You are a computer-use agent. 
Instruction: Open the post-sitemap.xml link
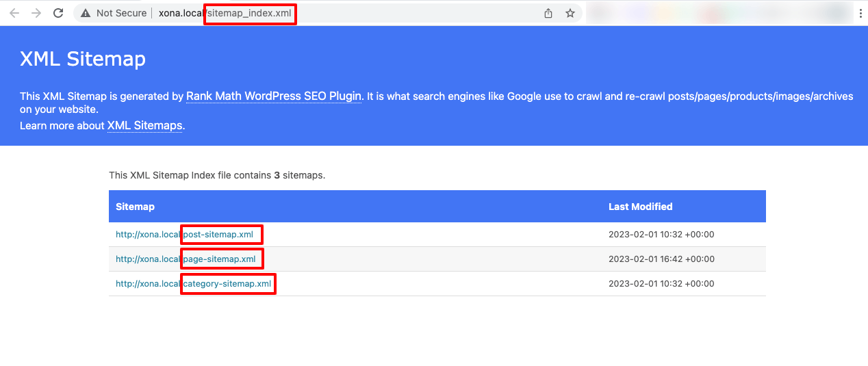click(x=184, y=235)
